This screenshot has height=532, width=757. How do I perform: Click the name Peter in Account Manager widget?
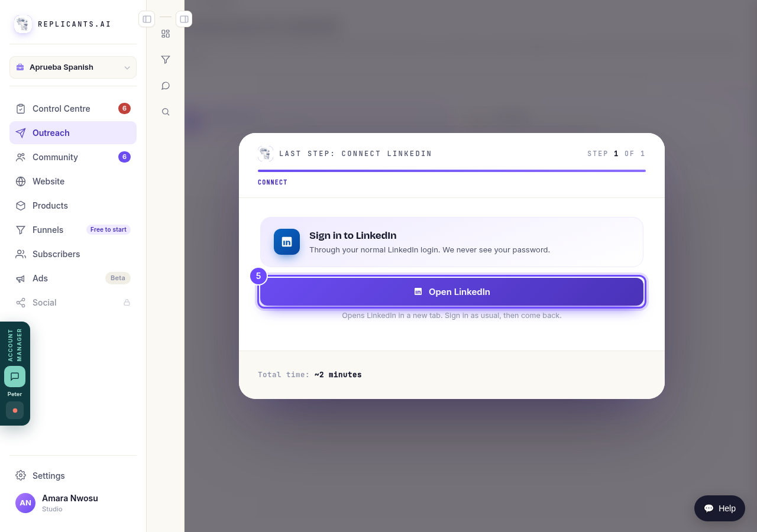(15, 394)
